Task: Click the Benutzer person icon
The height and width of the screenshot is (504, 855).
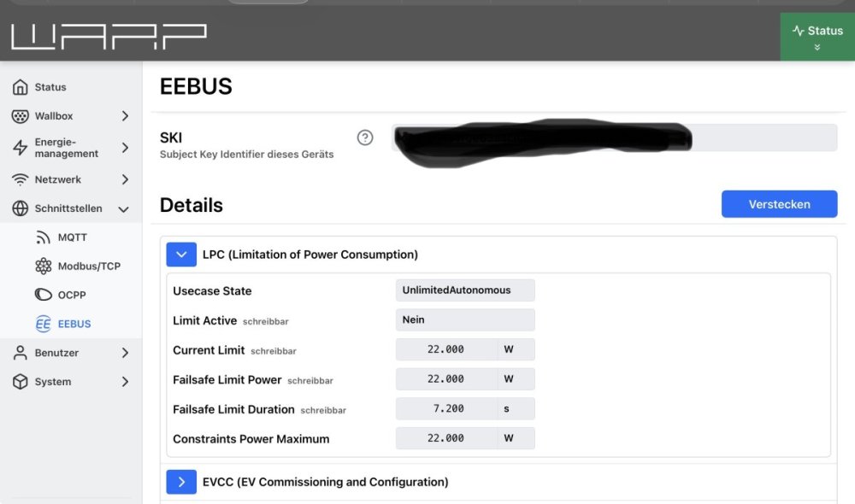Action: 21,353
